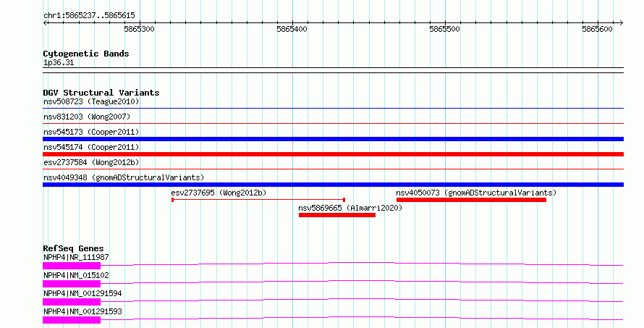Open variant nsv831203 (Wong2007)

pos(87,117)
